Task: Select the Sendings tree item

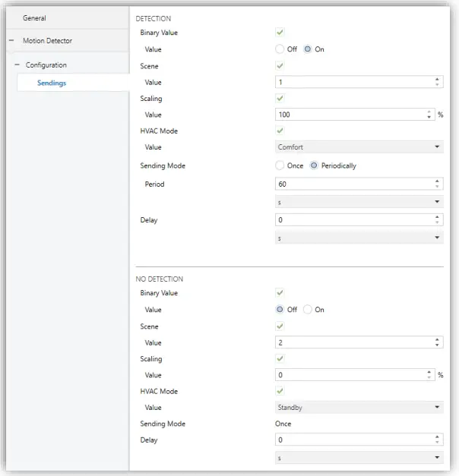Action: point(52,83)
